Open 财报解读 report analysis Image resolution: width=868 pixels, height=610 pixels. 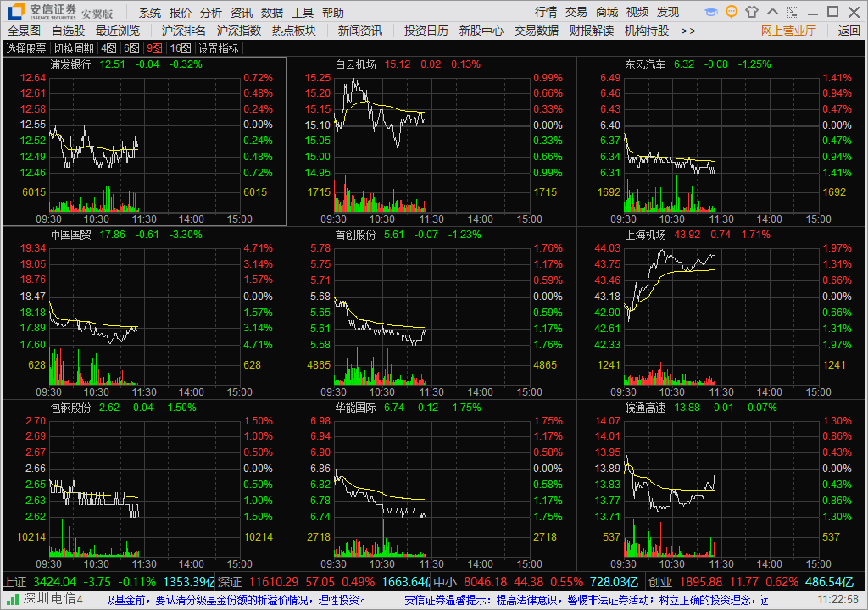coord(591,30)
